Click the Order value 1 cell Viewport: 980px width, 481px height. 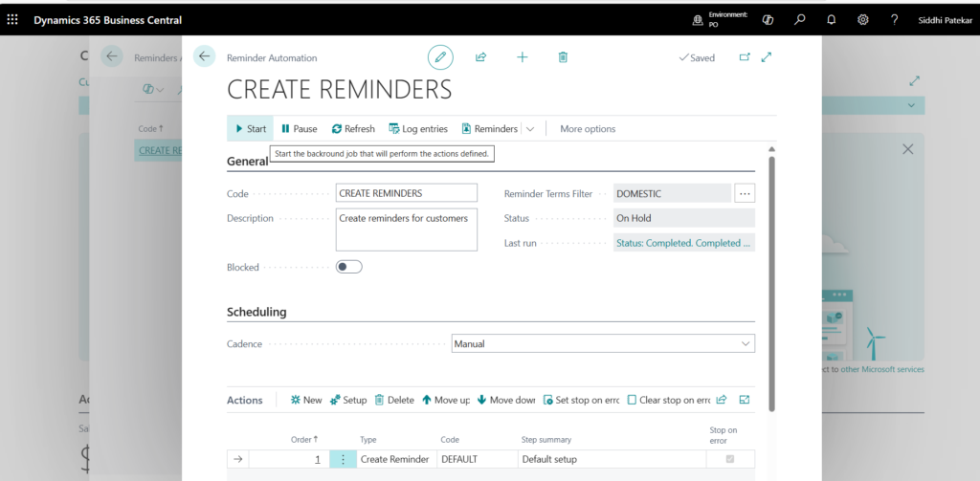pyautogui.click(x=318, y=460)
